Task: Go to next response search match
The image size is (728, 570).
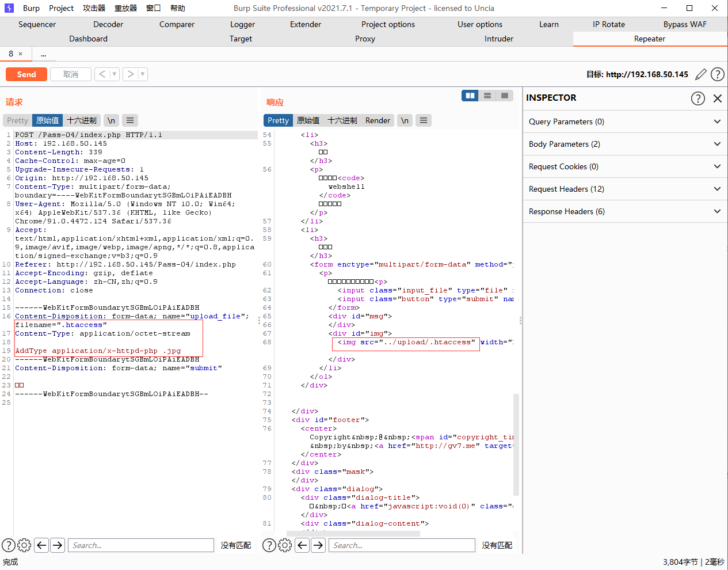Action: (x=318, y=545)
